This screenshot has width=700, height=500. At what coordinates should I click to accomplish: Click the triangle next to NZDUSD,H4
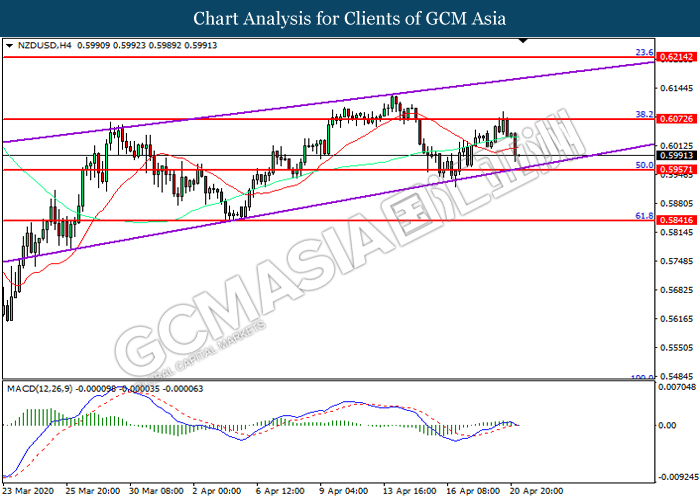point(9,46)
